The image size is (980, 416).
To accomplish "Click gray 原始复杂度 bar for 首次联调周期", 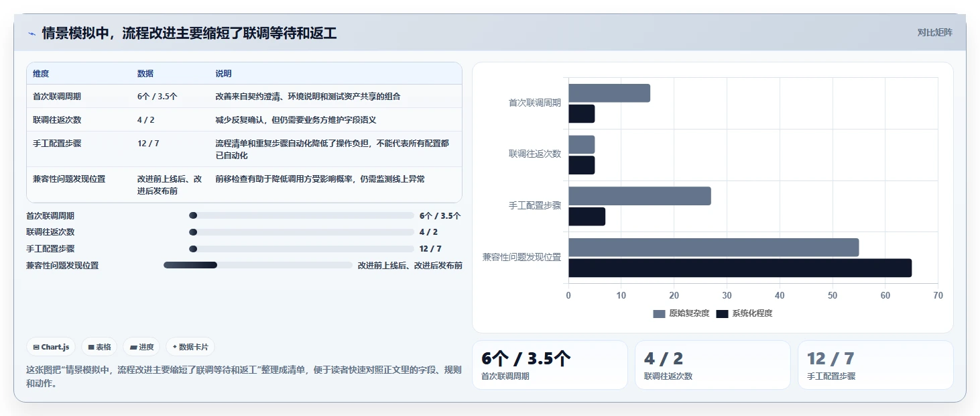I will click(609, 93).
